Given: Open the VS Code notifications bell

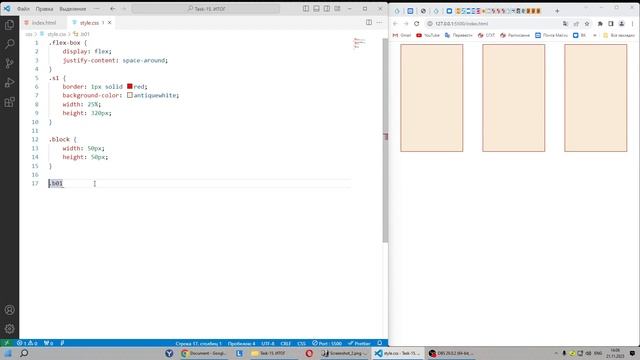Looking at the screenshot, I should 380,343.
